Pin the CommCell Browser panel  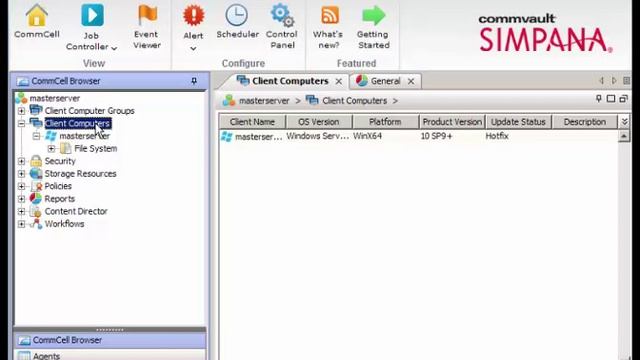194,81
